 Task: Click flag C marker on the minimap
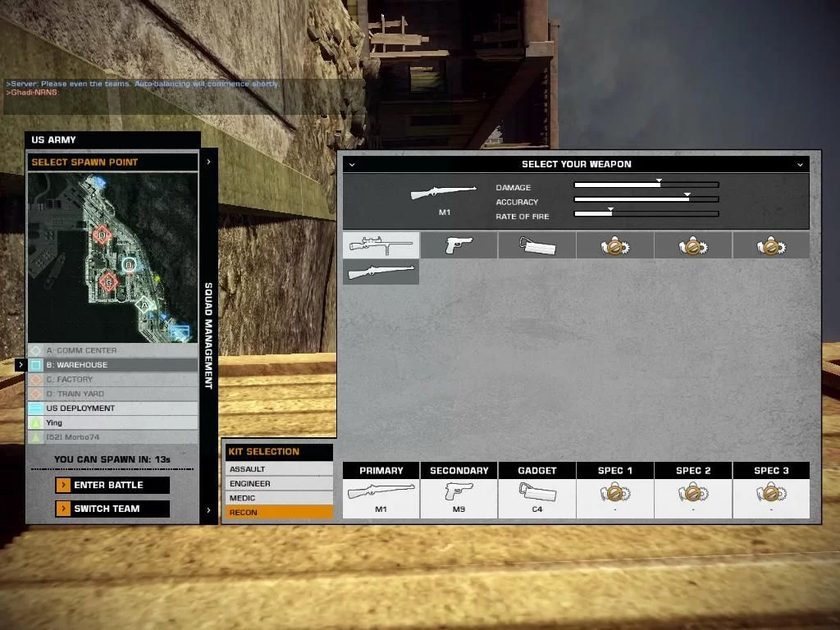point(108,282)
